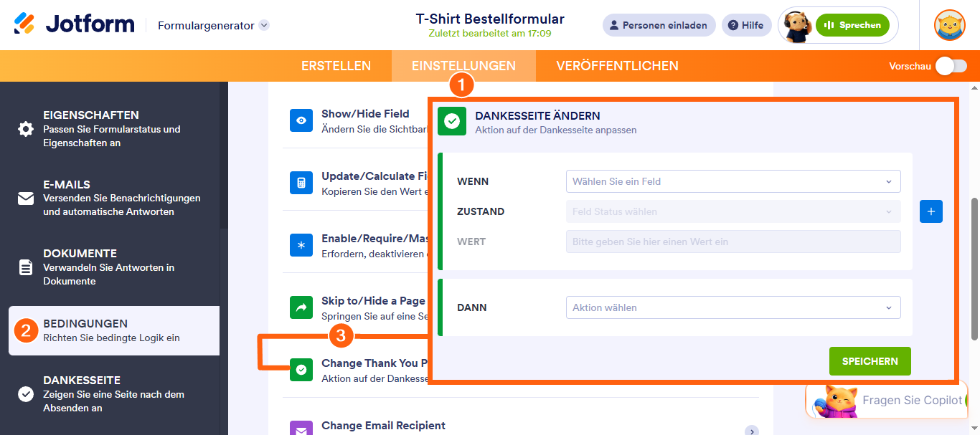
Task: Open DOKUMENTE settings section
Action: [x=114, y=267]
